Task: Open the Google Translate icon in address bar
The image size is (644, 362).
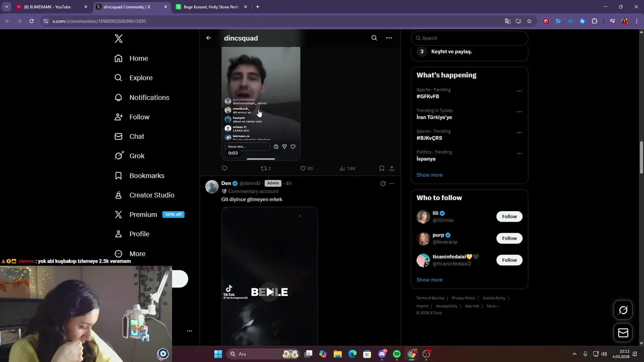Action: pyautogui.click(x=508, y=21)
